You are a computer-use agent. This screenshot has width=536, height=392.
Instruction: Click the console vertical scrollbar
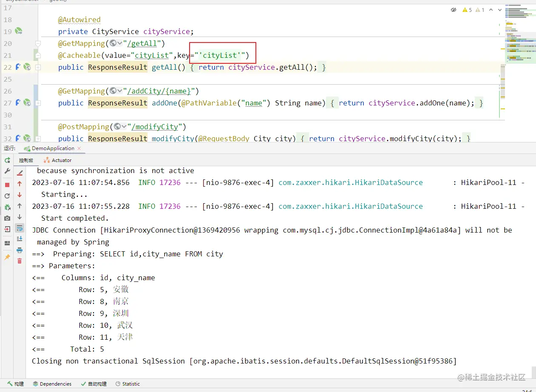pyautogui.click(x=533, y=373)
